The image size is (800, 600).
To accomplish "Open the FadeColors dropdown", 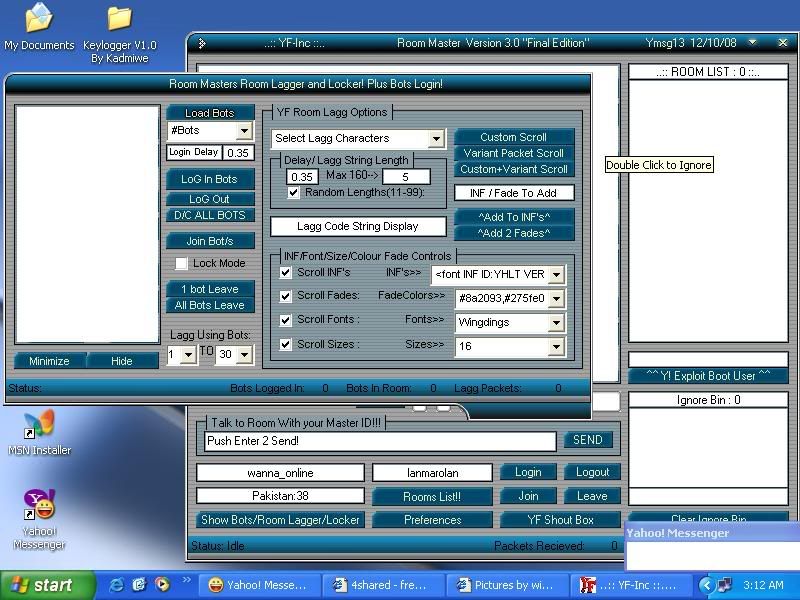I will tap(556, 298).
